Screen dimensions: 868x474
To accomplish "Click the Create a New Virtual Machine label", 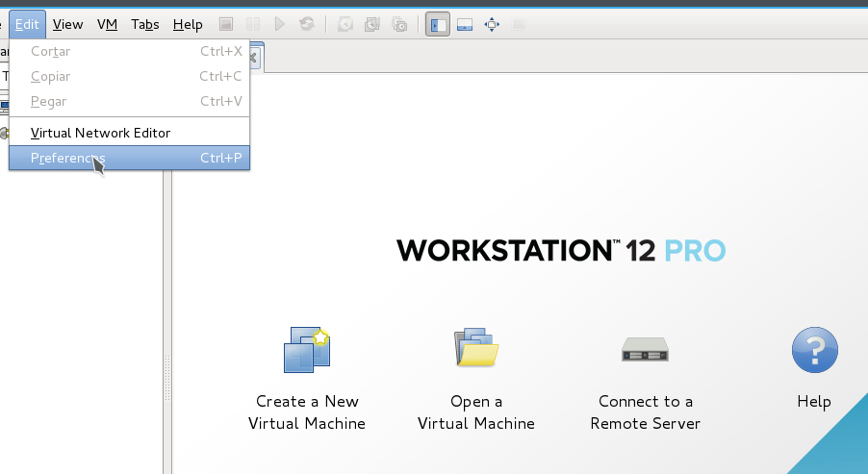I will (307, 412).
